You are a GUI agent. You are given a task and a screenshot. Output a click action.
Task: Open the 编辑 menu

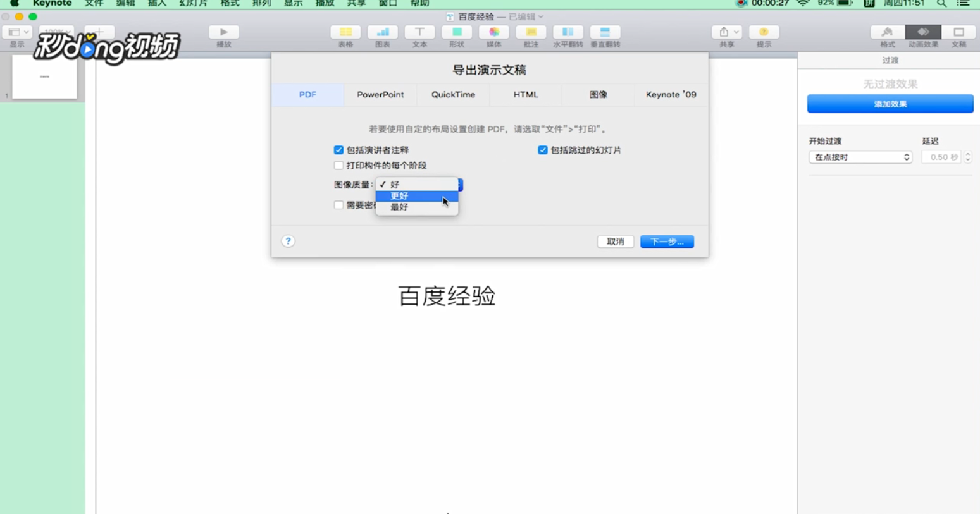pyautogui.click(x=125, y=3)
